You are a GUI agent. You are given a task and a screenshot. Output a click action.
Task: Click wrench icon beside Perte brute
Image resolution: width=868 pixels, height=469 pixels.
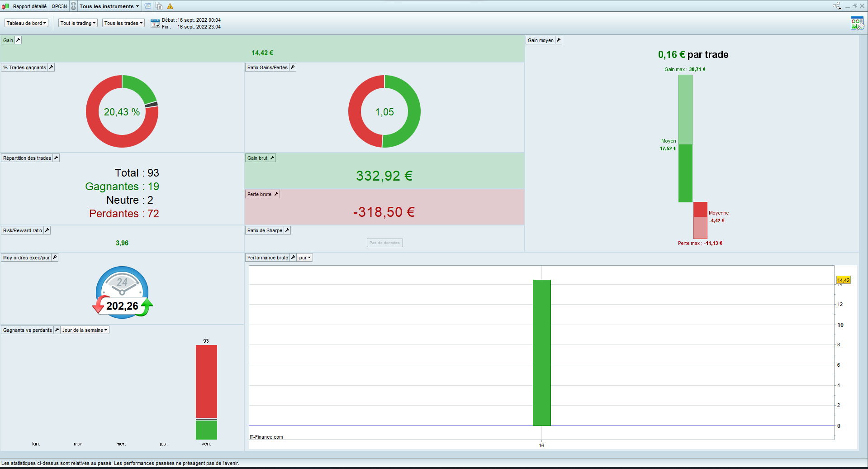tap(276, 194)
